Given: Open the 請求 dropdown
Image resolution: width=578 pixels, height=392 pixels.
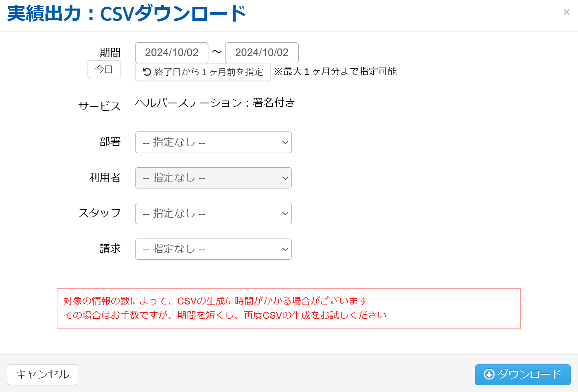Looking at the screenshot, I should click(x=213, y=249).
